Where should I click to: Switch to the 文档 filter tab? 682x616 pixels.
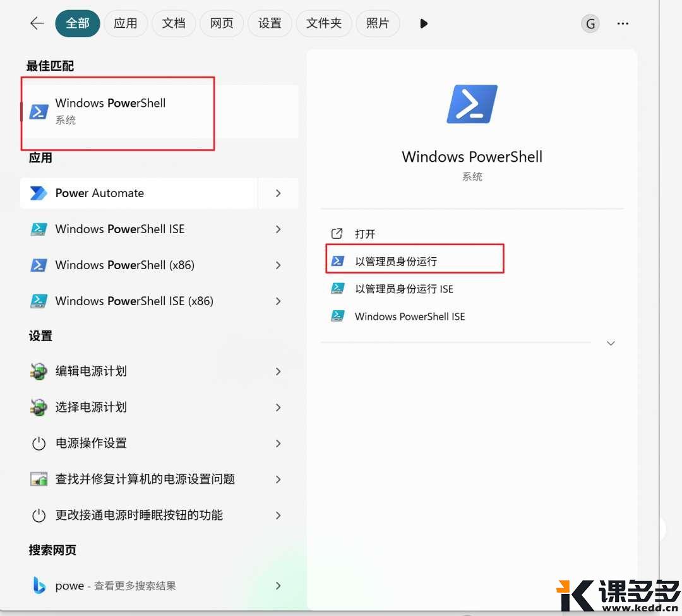coord(174,23)
